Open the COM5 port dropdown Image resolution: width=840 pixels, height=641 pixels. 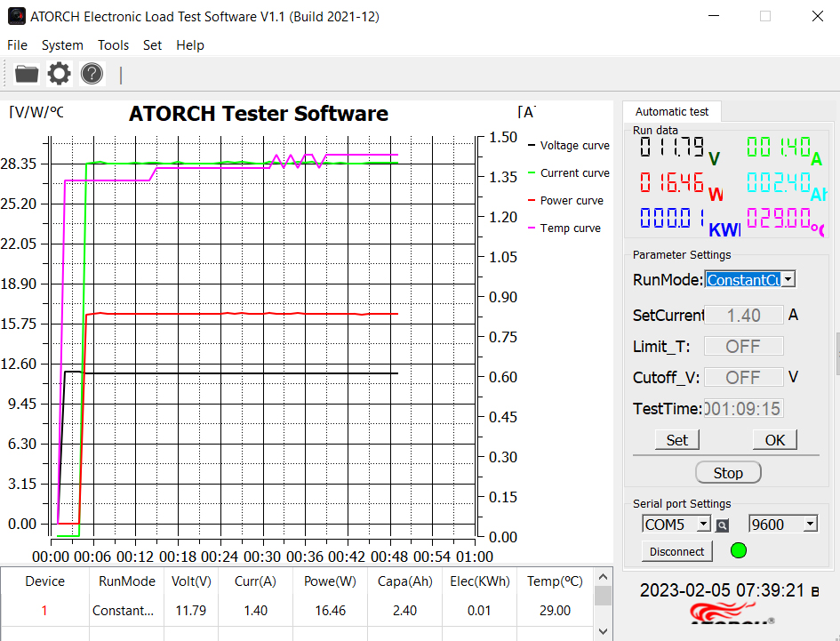703,524
